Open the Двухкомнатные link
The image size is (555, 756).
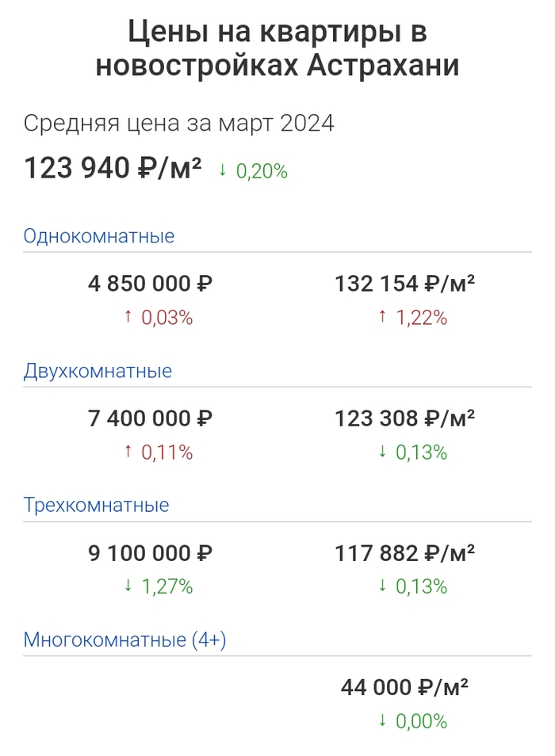pos(98,371)
